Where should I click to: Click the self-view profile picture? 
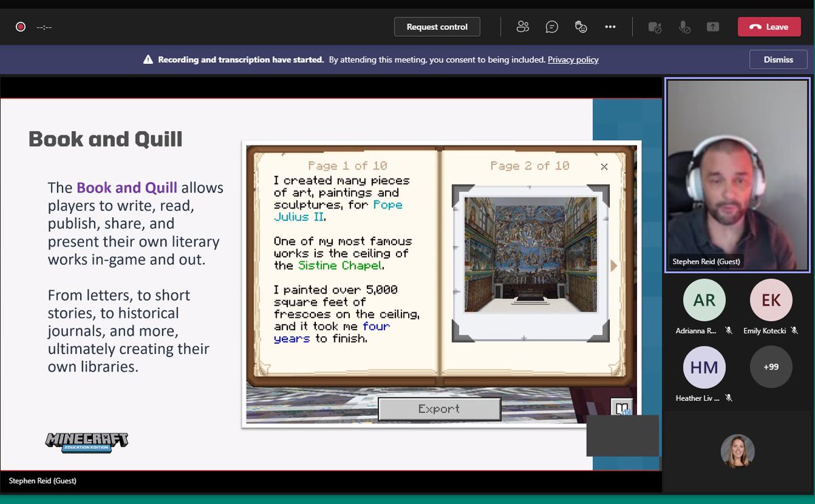tap(738, 451)
